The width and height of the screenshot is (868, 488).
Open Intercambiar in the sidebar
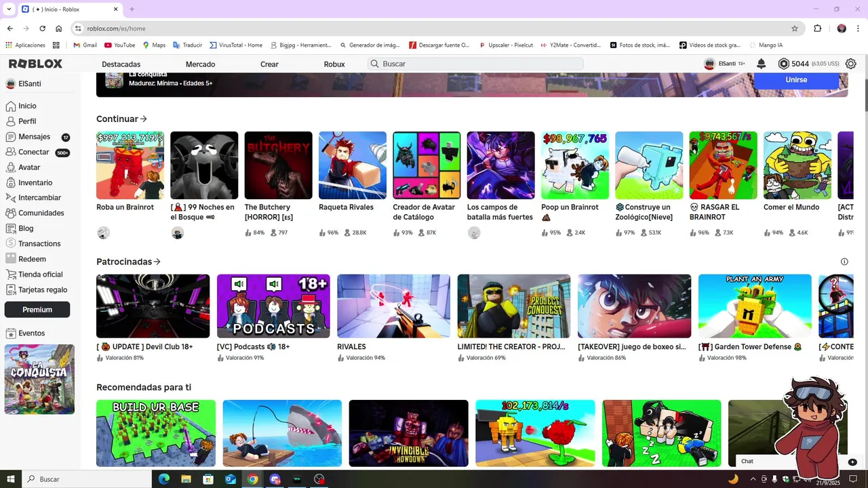(x=40, y=198)
